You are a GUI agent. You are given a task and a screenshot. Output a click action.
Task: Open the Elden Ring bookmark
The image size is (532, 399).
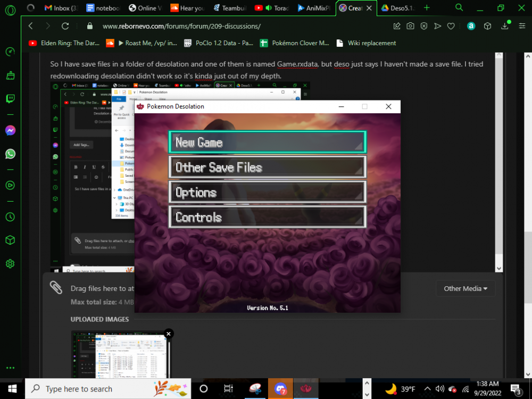(x=64, y=43)
